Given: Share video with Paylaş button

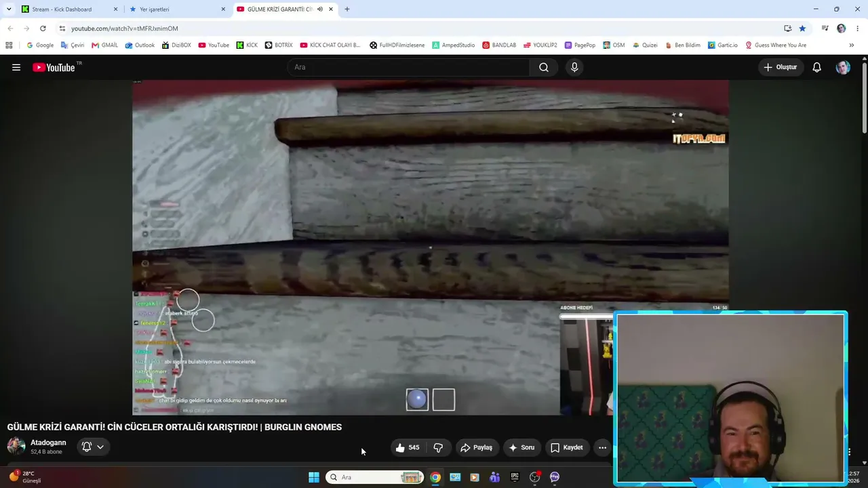Looking at the screenshot, I should point(476,447).
